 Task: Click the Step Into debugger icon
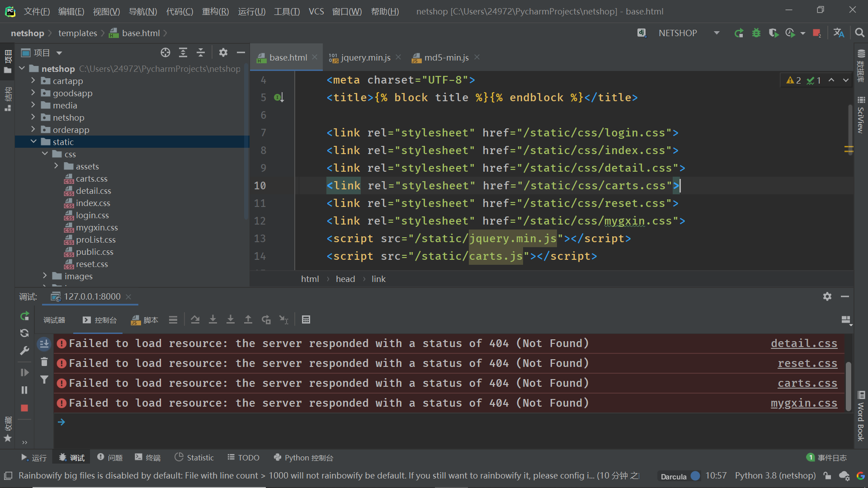(x=213, y=320)
